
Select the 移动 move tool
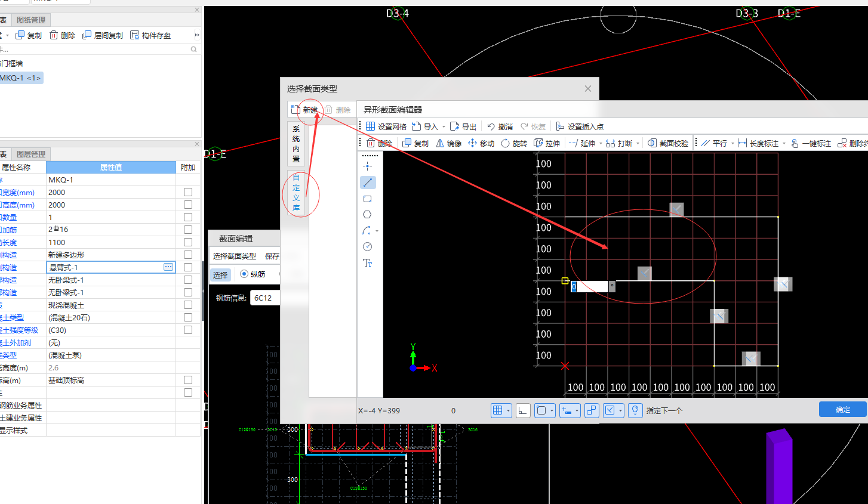tap(481, 143)
